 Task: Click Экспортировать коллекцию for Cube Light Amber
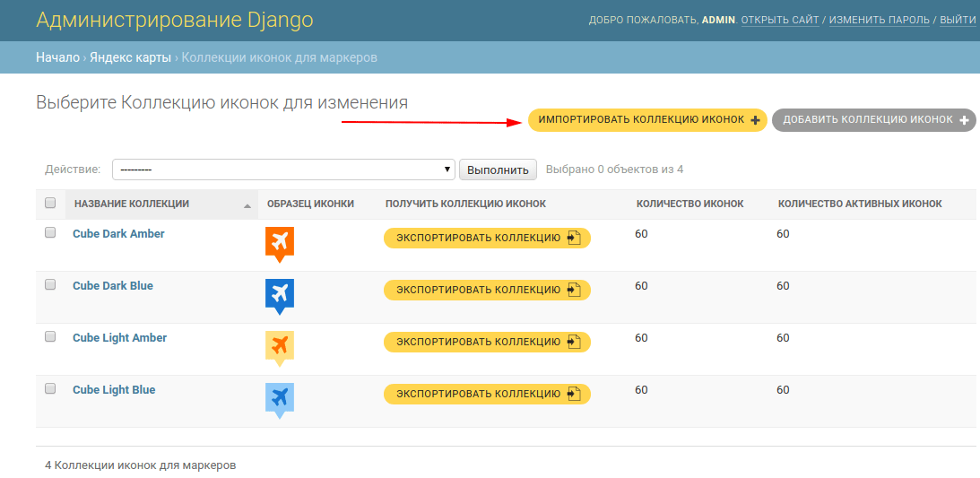coord(487,342)
